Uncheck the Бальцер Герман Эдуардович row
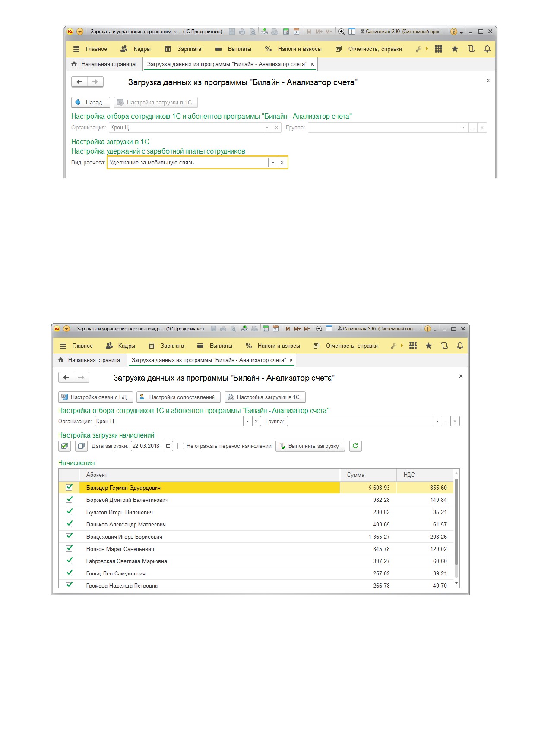535x756 pixels. click(69, 487)
